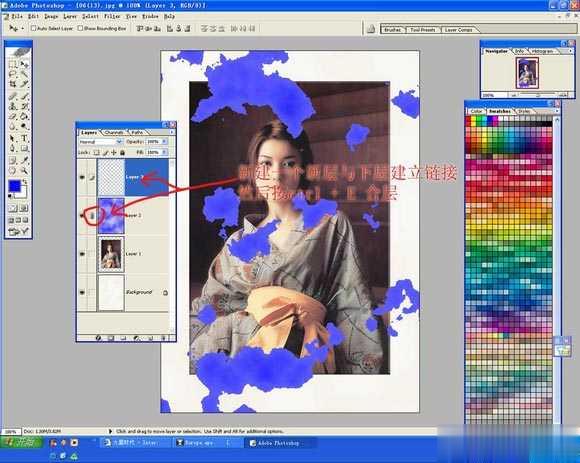Open Layers panel flyout menu arrow

(172, 132)
